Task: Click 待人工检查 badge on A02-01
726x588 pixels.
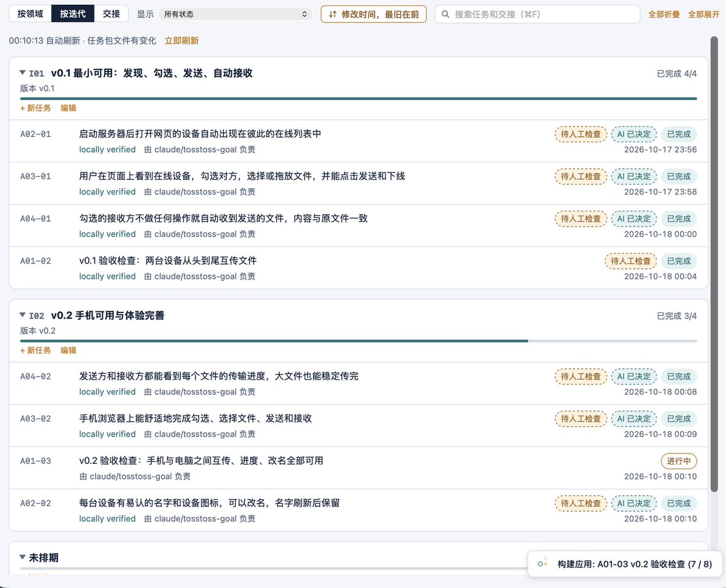Action: pos(581,134)
